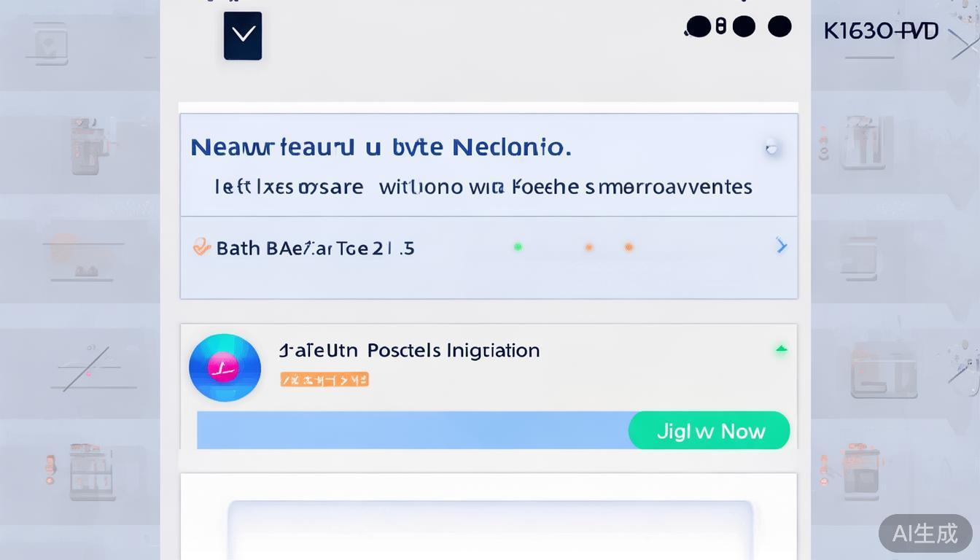This screenshot has height=560, width=980.
Task: Click the round blue and pink app icon
Action: tap(225, 368)
